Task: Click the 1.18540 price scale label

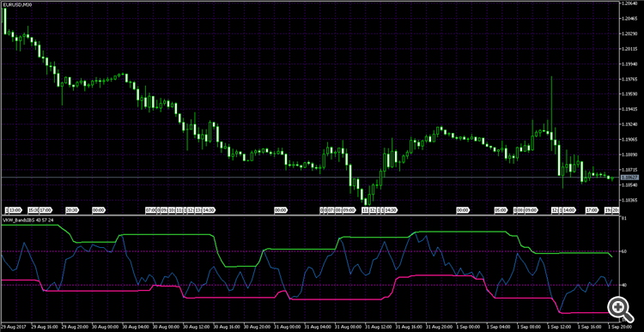Action: pyautogui.click(x=629, y=185)
